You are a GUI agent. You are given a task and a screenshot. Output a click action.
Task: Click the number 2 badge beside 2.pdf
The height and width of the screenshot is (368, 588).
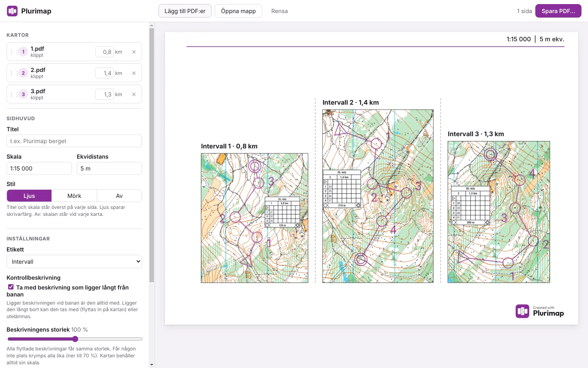pyautogui.click(x=23, y=73)
